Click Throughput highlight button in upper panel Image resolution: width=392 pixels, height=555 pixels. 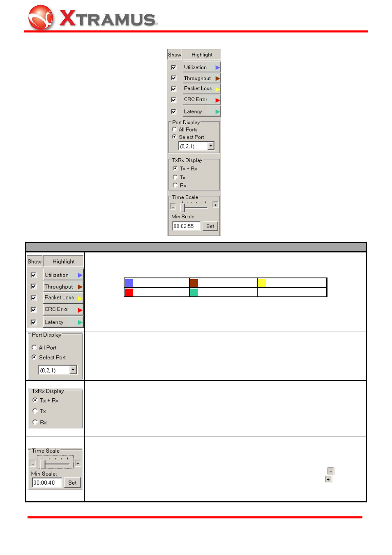point(202,78)
